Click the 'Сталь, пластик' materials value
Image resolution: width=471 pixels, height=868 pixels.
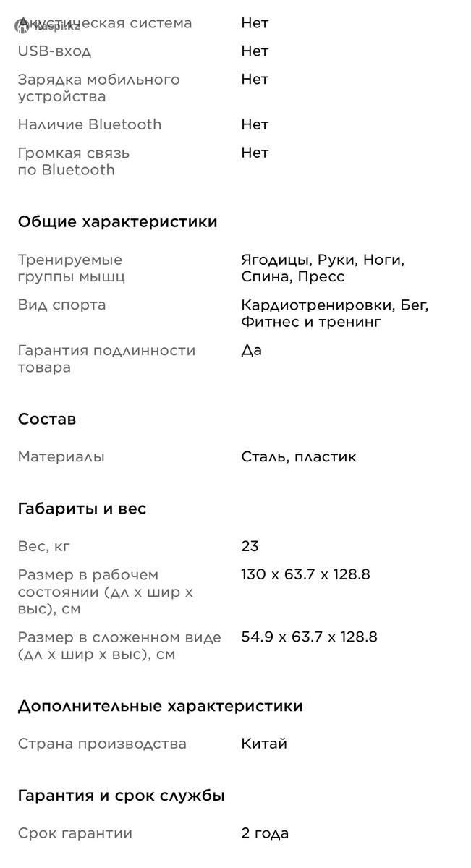coord(299,457)
